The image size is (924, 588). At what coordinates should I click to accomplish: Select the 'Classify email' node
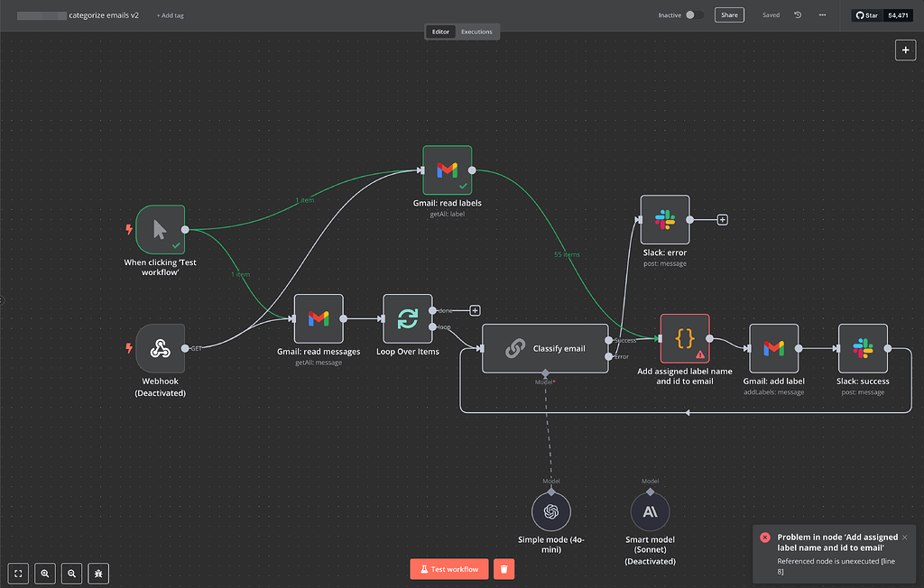click(x=545, y=348)
